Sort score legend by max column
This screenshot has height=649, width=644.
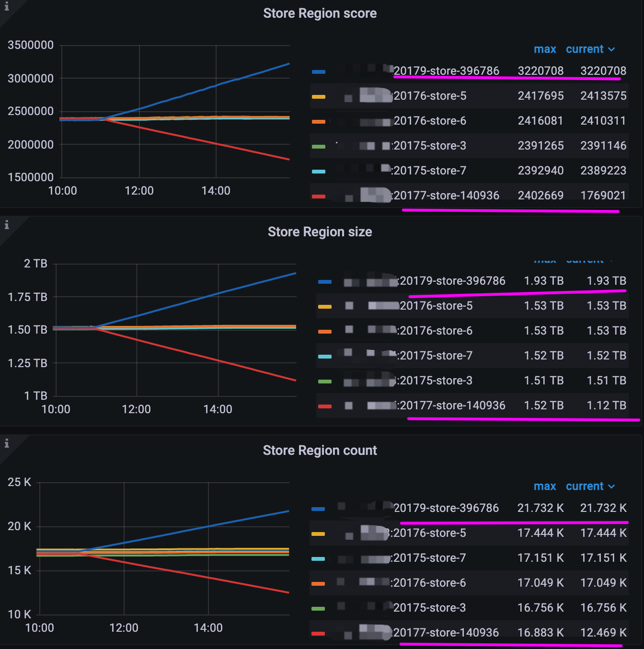pos(545,49)
